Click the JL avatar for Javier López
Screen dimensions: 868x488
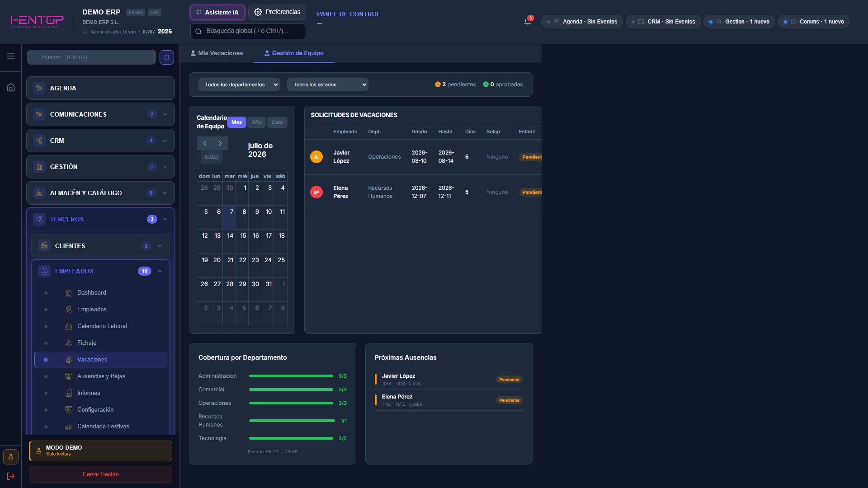tap(316, 157)
